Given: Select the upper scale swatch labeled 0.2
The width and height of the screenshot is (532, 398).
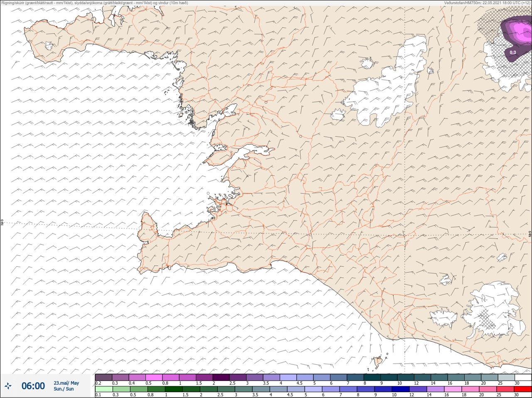Looking at the screenshot, I should (x=103, y=377).
